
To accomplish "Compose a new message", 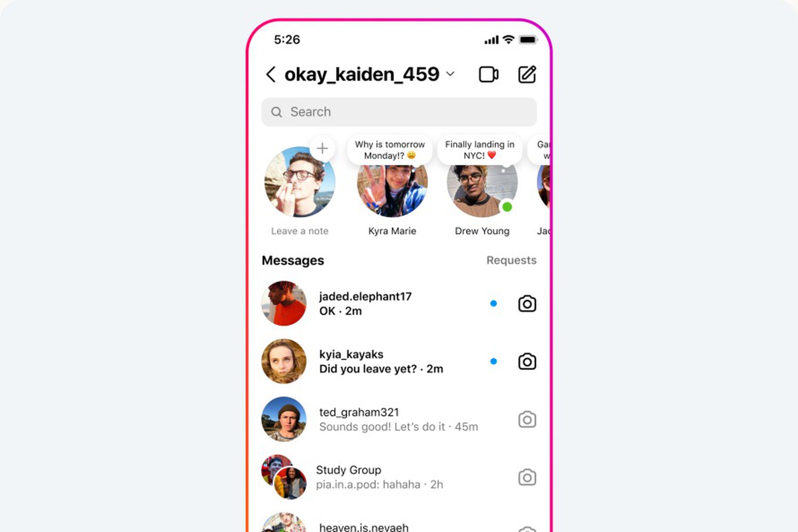I will click(525, 74).
